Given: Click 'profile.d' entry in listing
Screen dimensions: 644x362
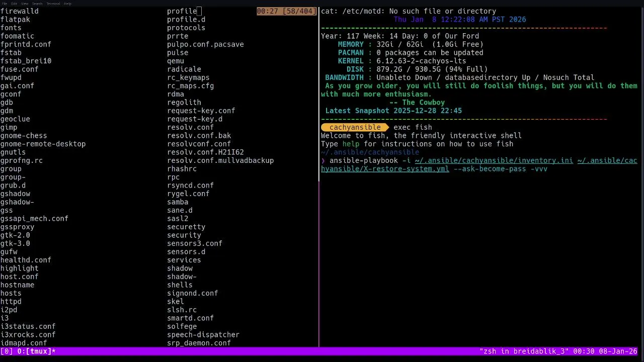Looking at the screenshot, I should click(x=186, y=20).
